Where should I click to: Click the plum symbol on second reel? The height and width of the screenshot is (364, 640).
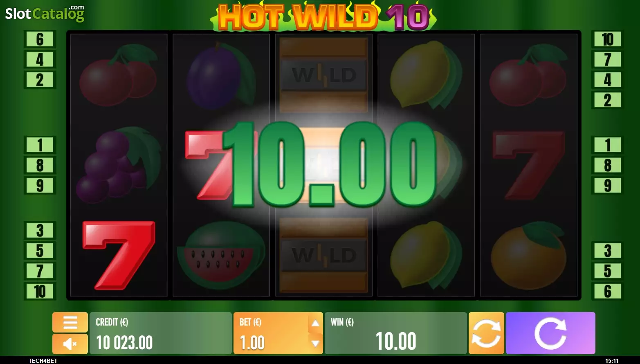click(x=221, y=76)
